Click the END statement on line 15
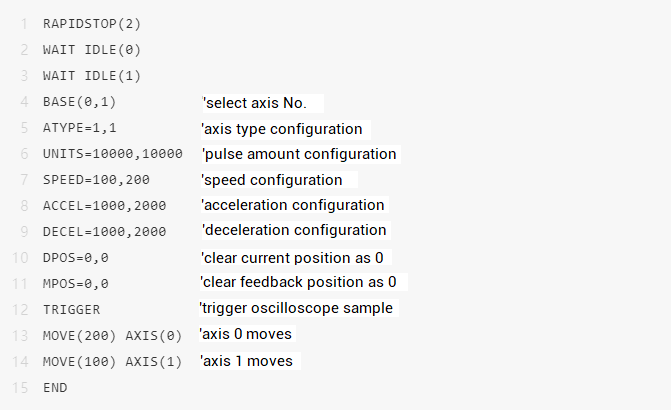 point(55,386)
